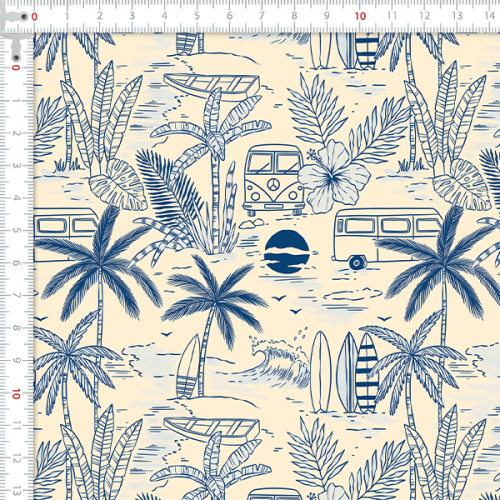Click the monstera leaf at left
This screenshot has width=500, height=500.
point(118,185)
